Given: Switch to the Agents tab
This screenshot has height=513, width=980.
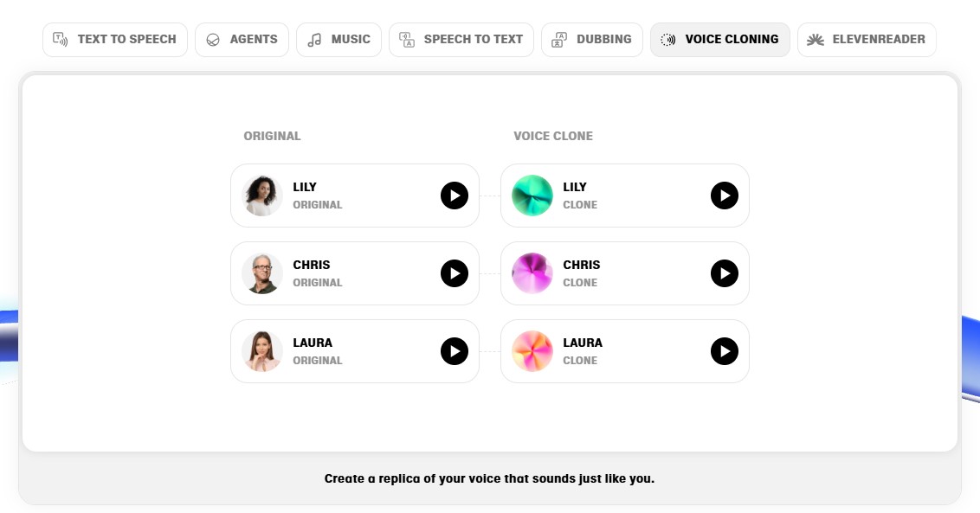Looking at the screenshot, I should pyautogui.click(x=242, y=40).
